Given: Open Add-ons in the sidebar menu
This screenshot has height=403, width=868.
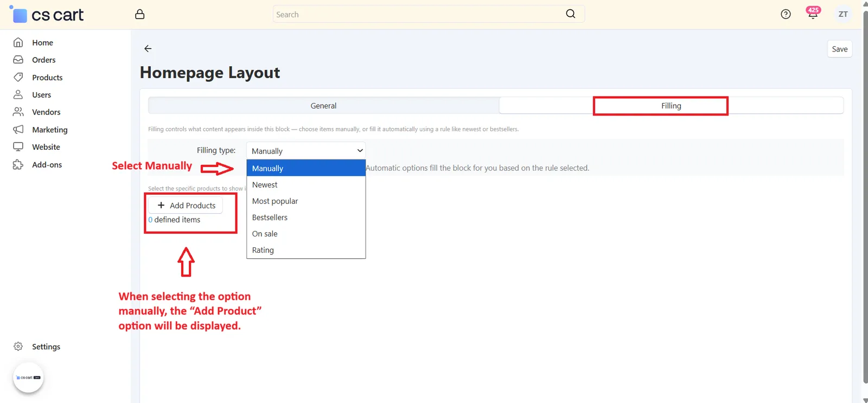Looking at the screenshot, I should 47,165.
